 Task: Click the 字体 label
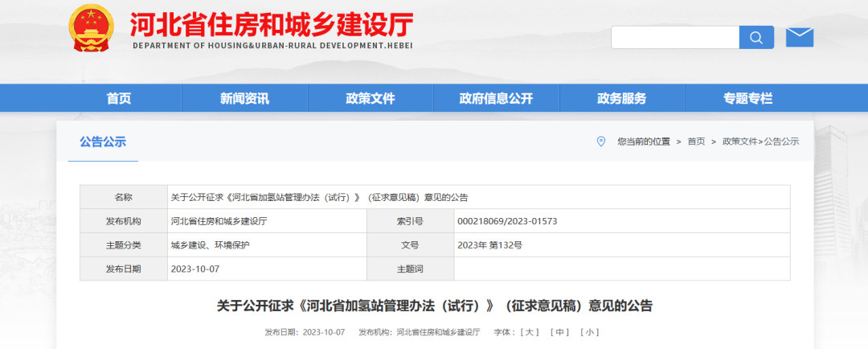pyautogui.click(x=504, y=332)
